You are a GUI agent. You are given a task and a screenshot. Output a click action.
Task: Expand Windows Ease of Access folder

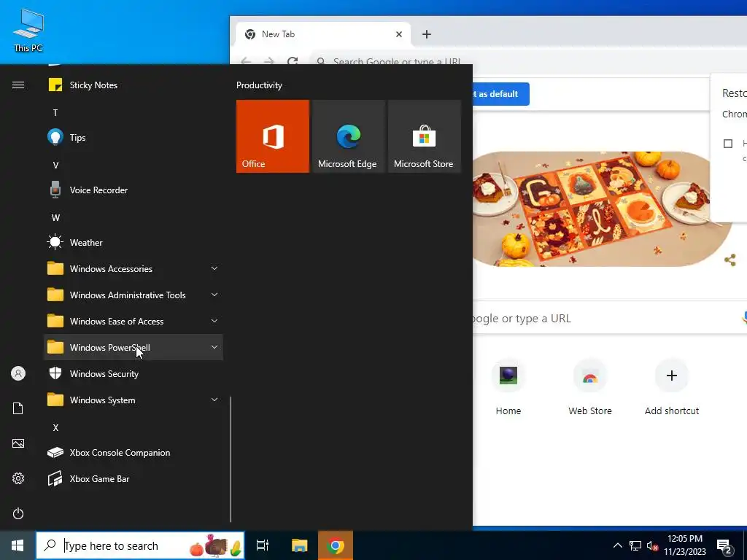tap(133, 321)
